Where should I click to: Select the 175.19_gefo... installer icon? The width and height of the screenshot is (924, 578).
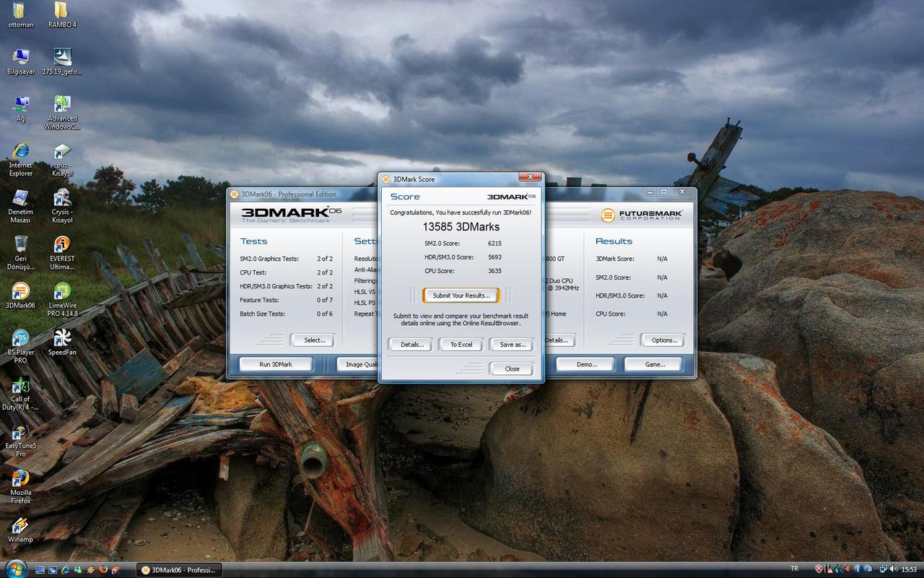click(62, 61)
